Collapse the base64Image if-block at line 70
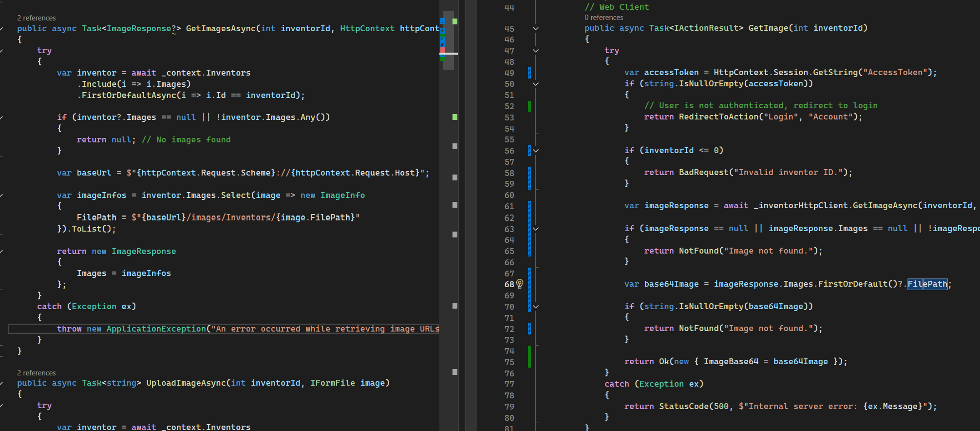The image size is (980, 431). (535, 307)
